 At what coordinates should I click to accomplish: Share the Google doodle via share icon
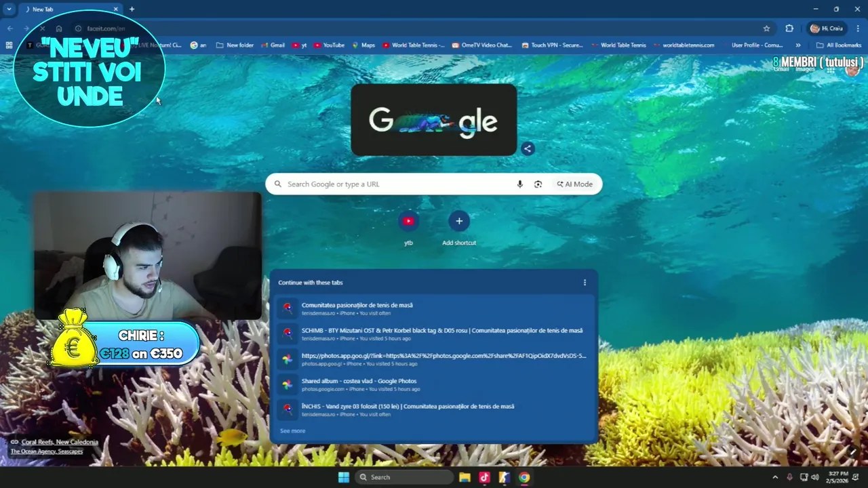click(x=528, y=148)
